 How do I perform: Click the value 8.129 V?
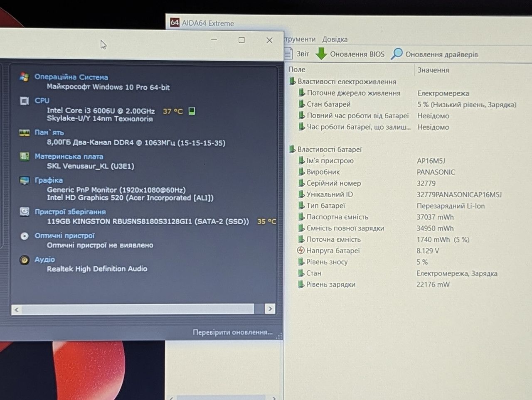point(428,250)
